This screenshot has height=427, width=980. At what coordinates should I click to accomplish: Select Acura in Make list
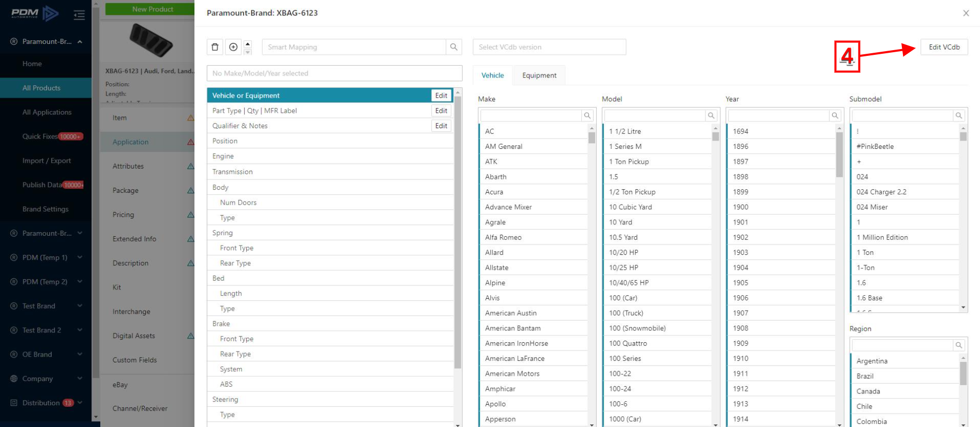coord(534,192)
